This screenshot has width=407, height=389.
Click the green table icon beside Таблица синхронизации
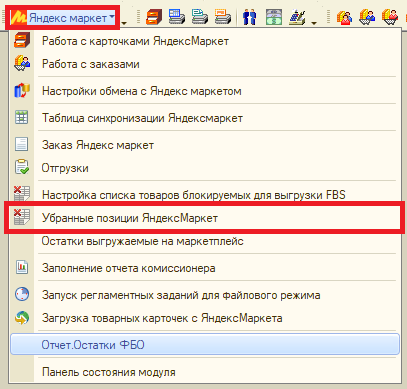click(22, 117)
